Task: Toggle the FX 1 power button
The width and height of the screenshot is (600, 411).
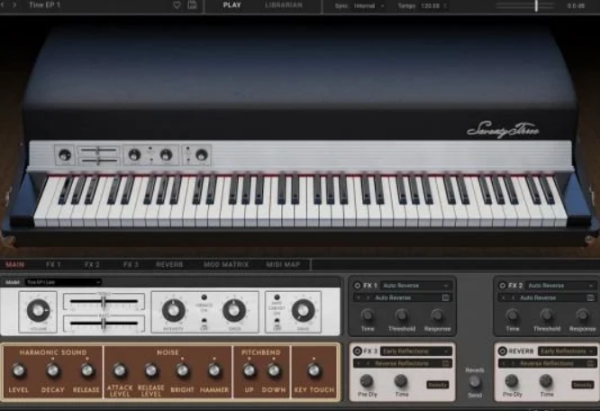Action: tap(358, 285)
